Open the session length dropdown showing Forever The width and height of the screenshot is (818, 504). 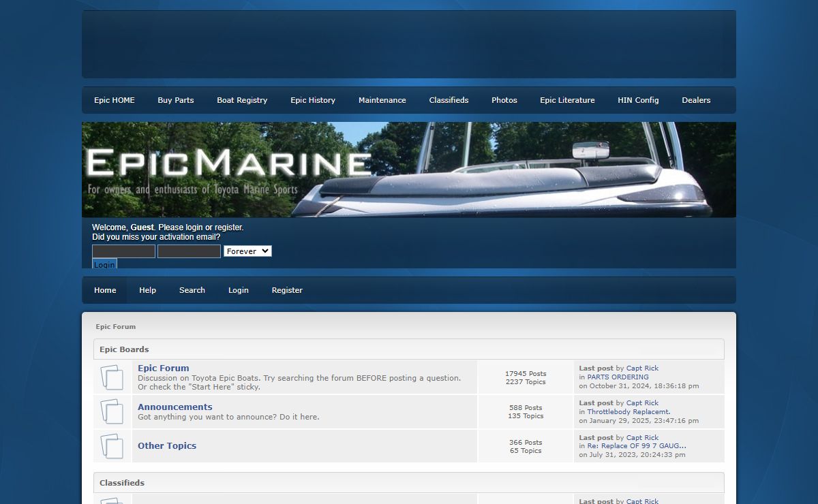(247, 251)
